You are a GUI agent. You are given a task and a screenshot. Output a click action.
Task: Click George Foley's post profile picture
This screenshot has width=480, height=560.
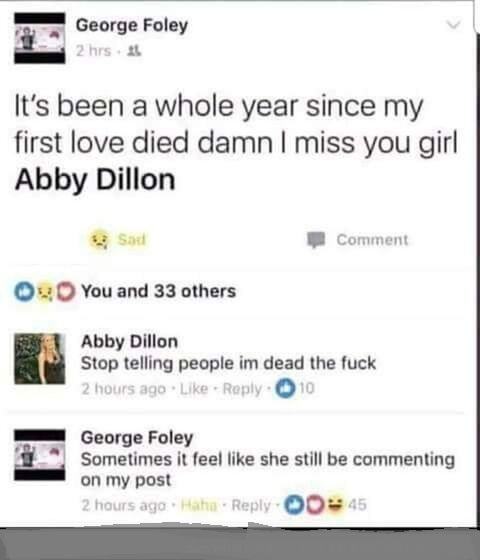[40, 38]
